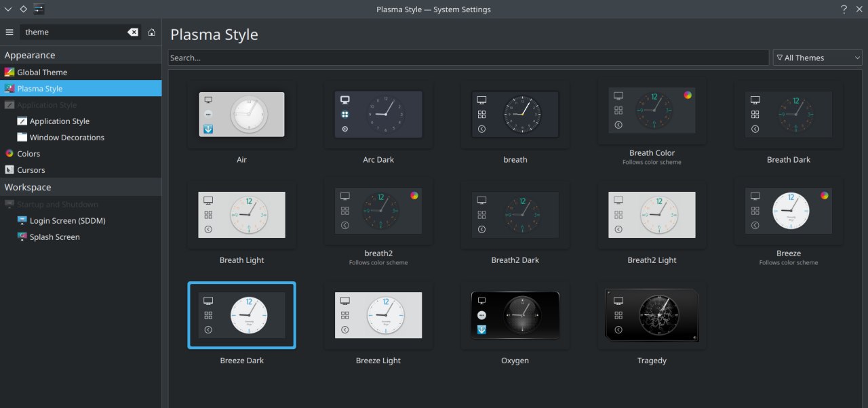Click the Window Decorations icon

22,137
